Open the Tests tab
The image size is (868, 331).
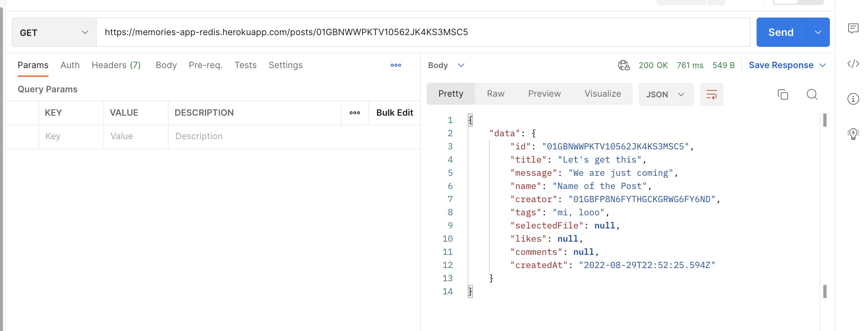[246, 65]
